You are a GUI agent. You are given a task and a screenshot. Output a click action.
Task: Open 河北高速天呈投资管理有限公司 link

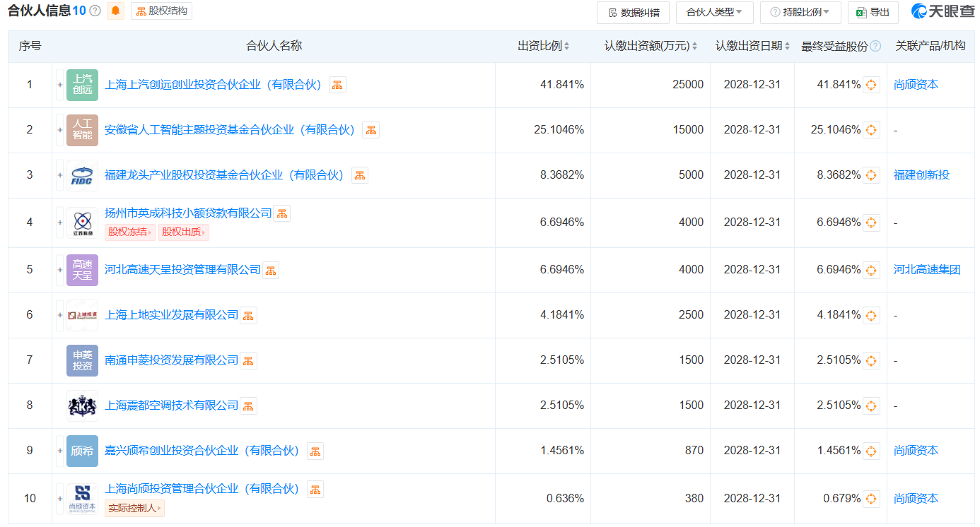pyautogui.click(x=183, y=270)
